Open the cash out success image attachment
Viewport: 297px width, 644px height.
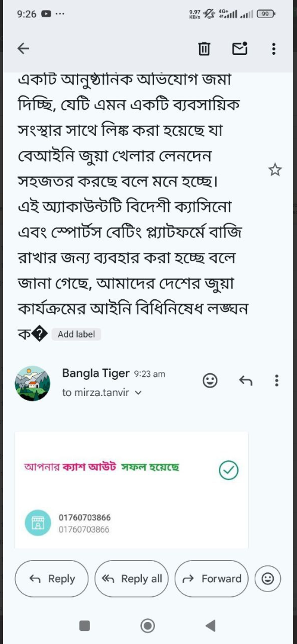point(131,490)
